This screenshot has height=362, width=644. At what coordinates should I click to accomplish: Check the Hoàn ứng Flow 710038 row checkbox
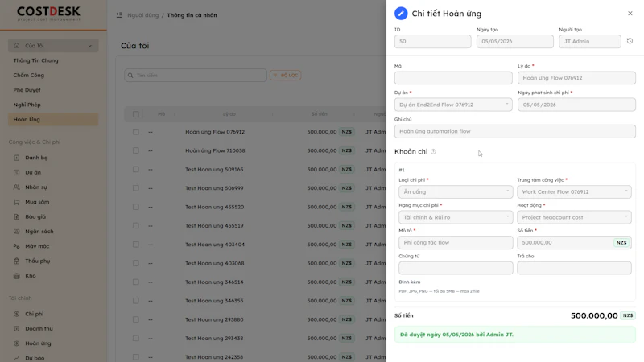click(x=135, y=150)
